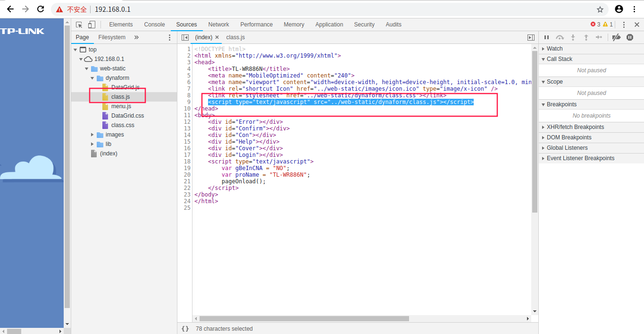Go back to the previous browser page
The width and height of the screenshot is (644, 334).
(10, 9)
